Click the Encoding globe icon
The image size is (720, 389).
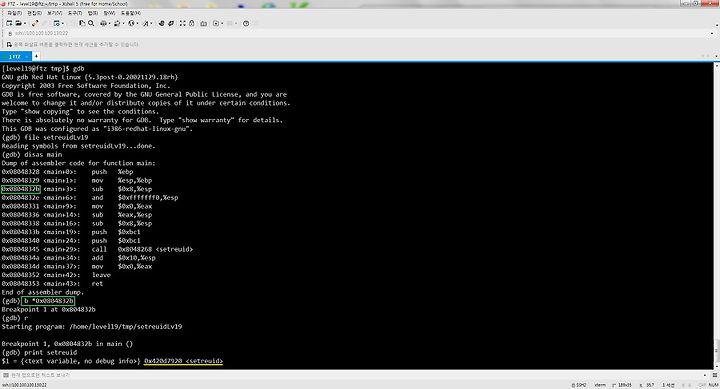(x=131, y=23)
